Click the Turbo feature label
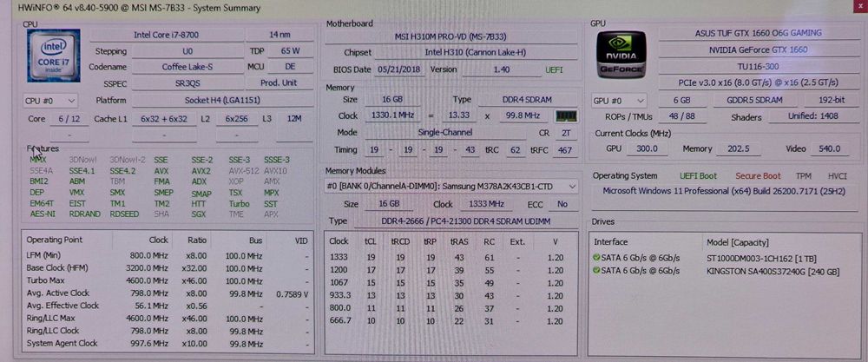Image resolution: width=868 pixels, height=362 pixels. tap(240, 204)
